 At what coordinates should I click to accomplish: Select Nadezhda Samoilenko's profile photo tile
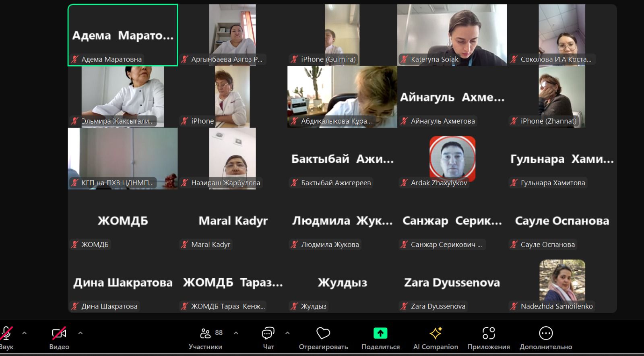point(562,280)
